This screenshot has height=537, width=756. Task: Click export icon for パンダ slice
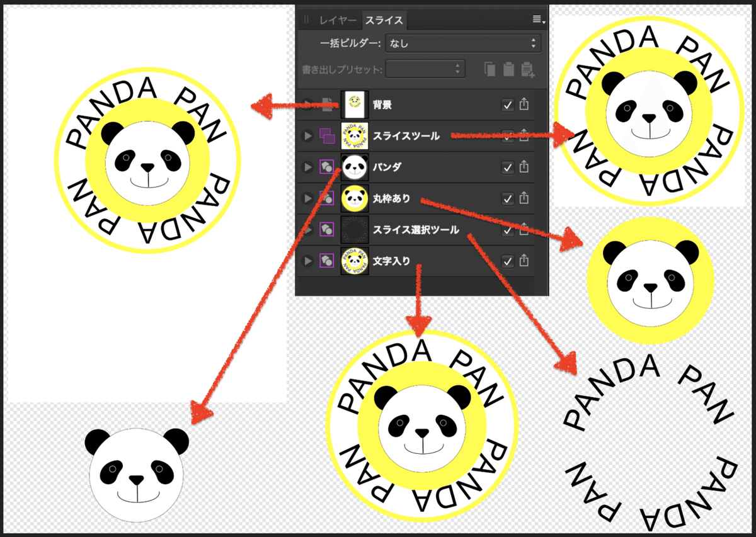pyautogui.click(x=524, y=167)
